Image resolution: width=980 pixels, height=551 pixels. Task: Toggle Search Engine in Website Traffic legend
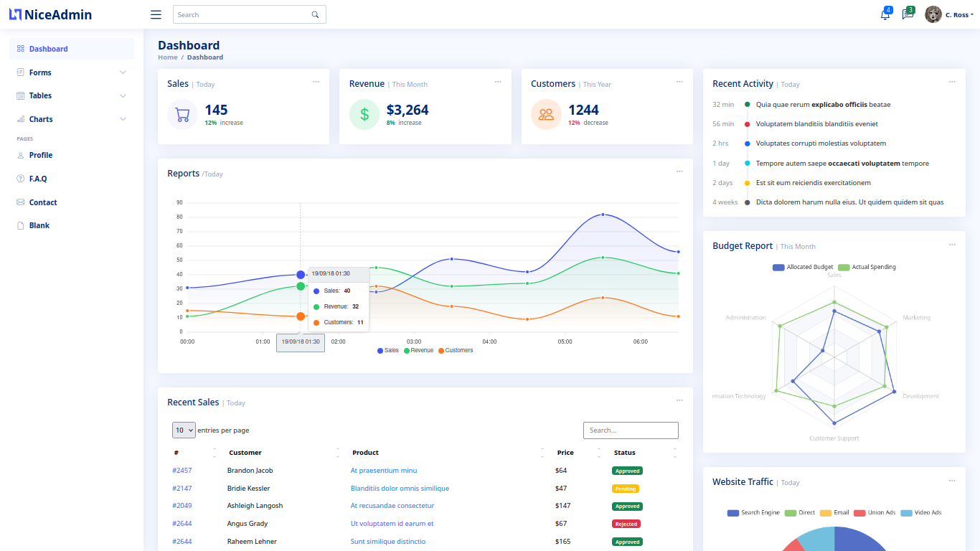(x=753, y=512)
